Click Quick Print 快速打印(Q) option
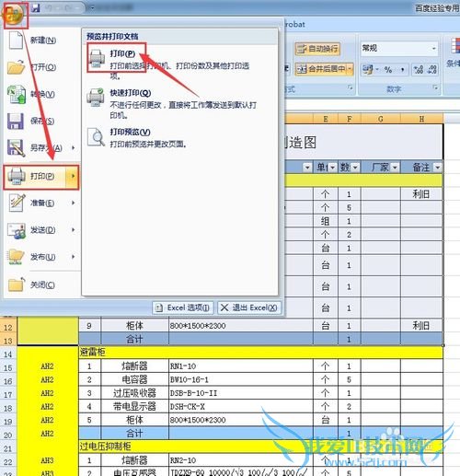The height and width of the screenshot is (476, 460). tap(180, 103)
